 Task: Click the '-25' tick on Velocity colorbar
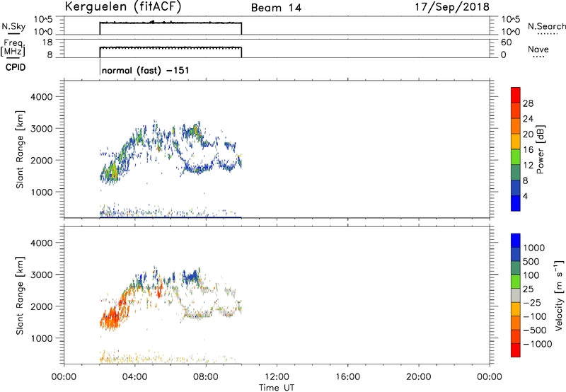(532, 303)
